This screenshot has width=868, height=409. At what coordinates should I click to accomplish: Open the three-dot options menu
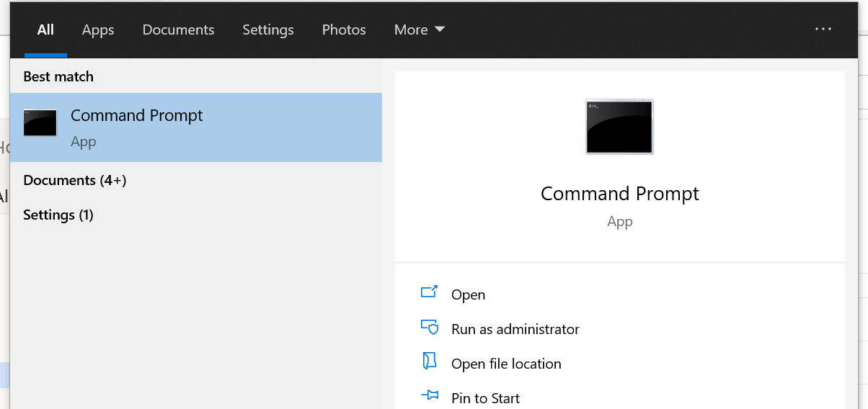pyautogui.click(x=823, y=29)
